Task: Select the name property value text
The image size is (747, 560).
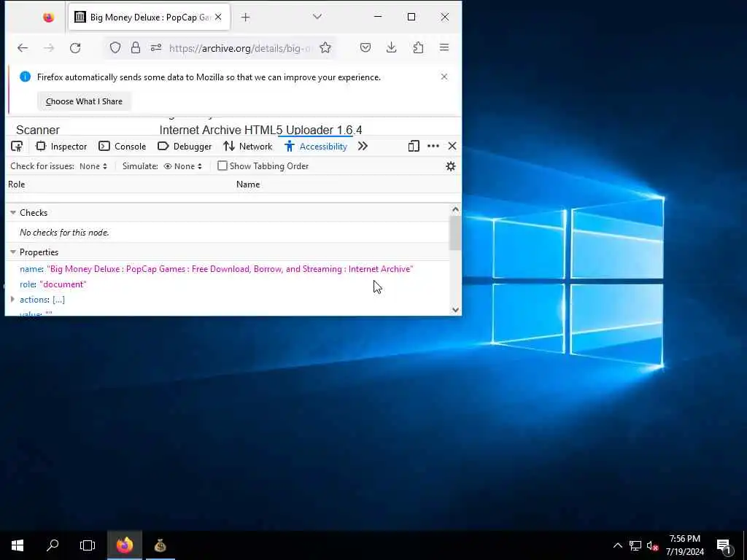Action: [230, 269]
